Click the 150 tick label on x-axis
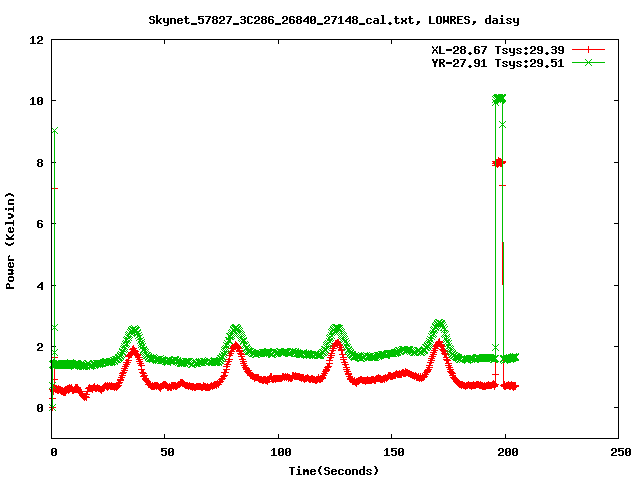This screenshot has height=480, width=640. pos(392,453)
